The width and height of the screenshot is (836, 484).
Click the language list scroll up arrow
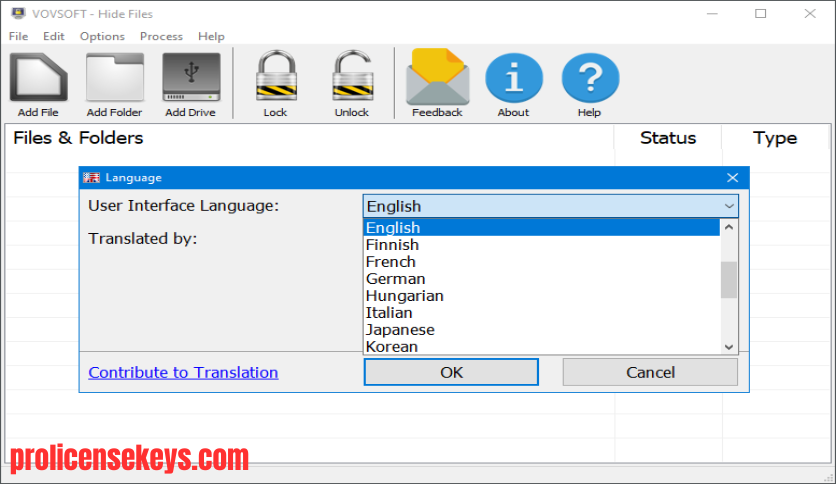729,227
